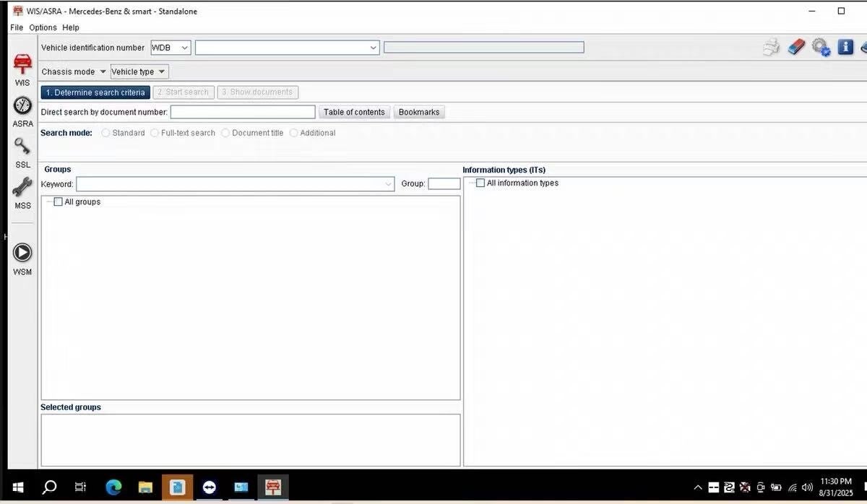Open the highlighted orange taskbar app
Viewport: 867px width, 504px height.
(177, 487)
